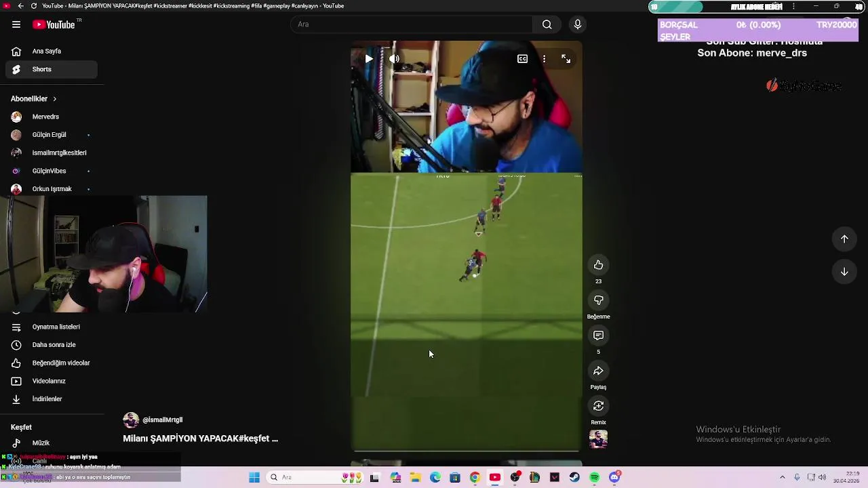Open the ismailmrtglkesitleri subscription
The height and width of the screenshot is (488, 868).
(52, 152)
